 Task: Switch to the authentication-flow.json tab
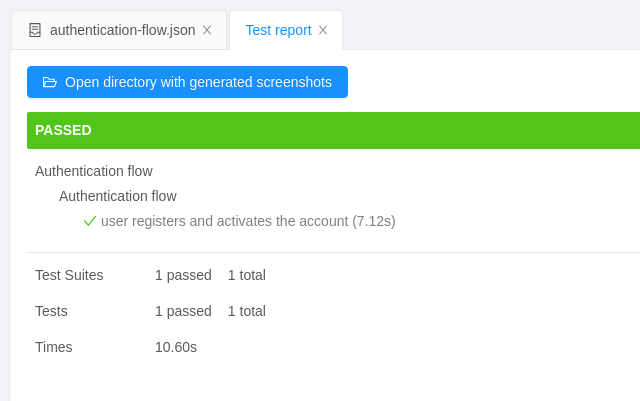(x=122, y=30)
